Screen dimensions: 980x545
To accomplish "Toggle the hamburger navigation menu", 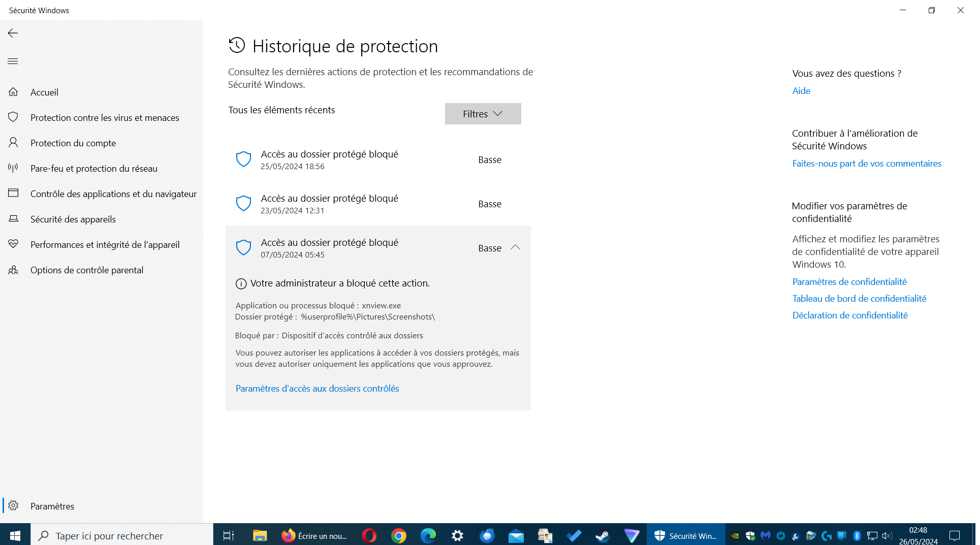I will pyautogui.click(x=13, y=61).
